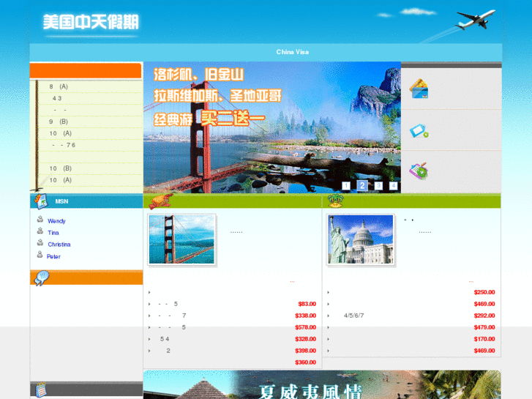Click the person icon beside Peter
The image size is (532, 399).
(40, 254)
